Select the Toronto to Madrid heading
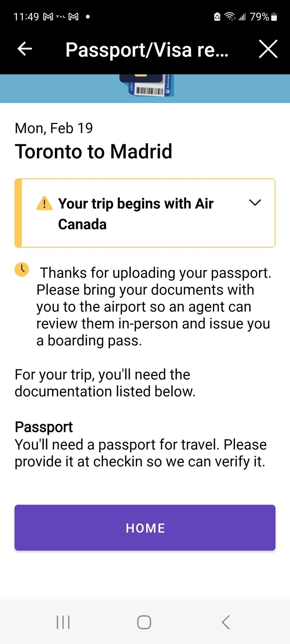 [x=93, y=151]
